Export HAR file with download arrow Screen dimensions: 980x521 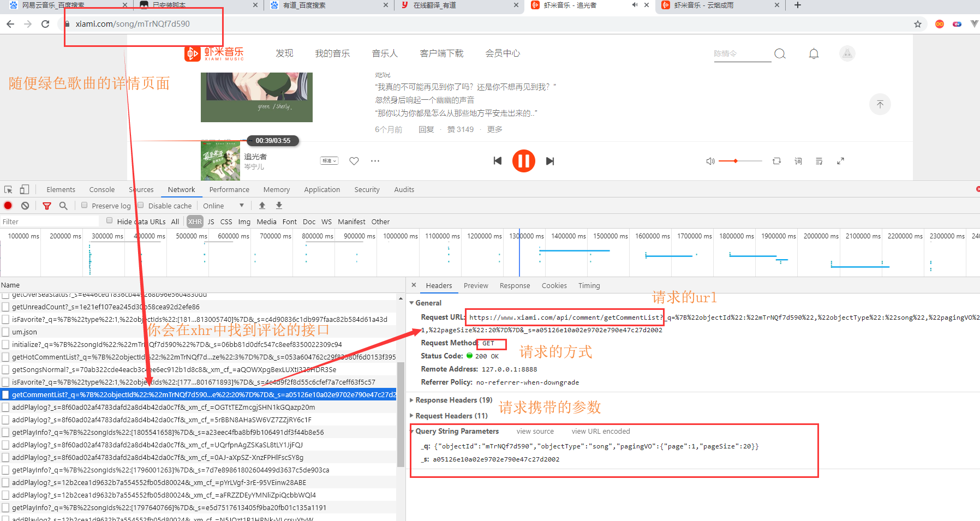279,205
